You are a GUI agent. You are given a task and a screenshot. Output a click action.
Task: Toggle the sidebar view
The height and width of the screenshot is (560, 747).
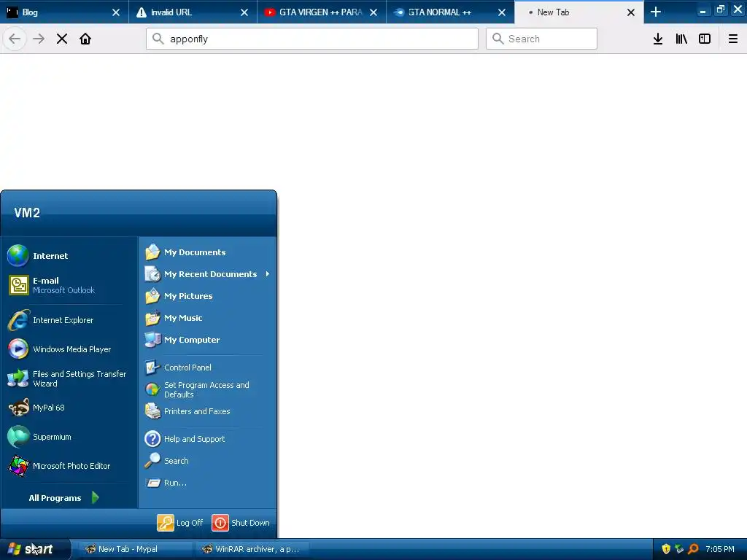coord(705,39)
